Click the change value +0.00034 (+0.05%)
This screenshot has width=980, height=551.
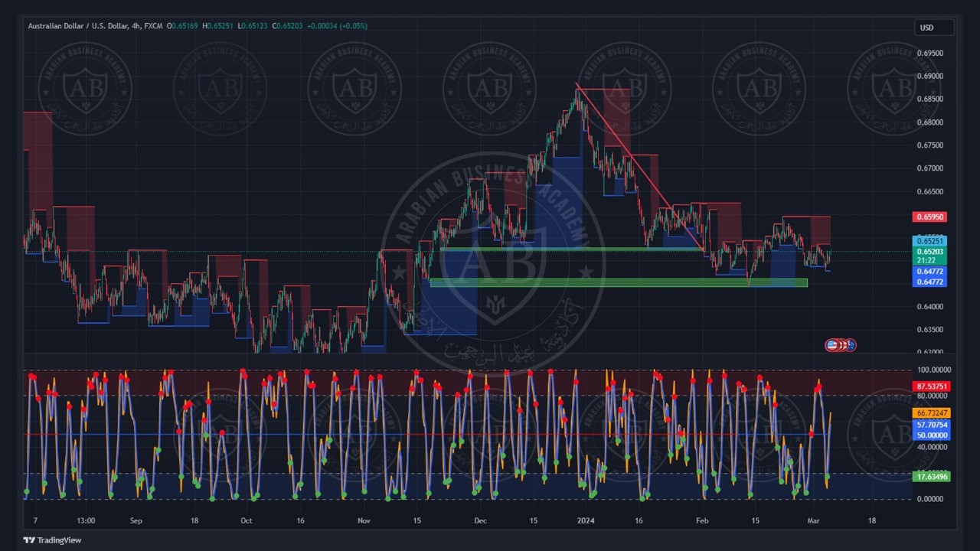click(337, 26)
